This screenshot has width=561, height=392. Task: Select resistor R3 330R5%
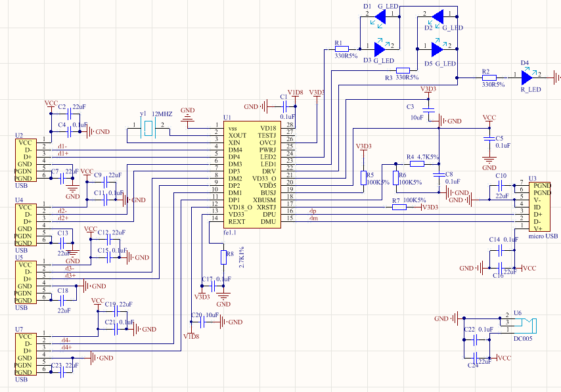pos(403,70)
